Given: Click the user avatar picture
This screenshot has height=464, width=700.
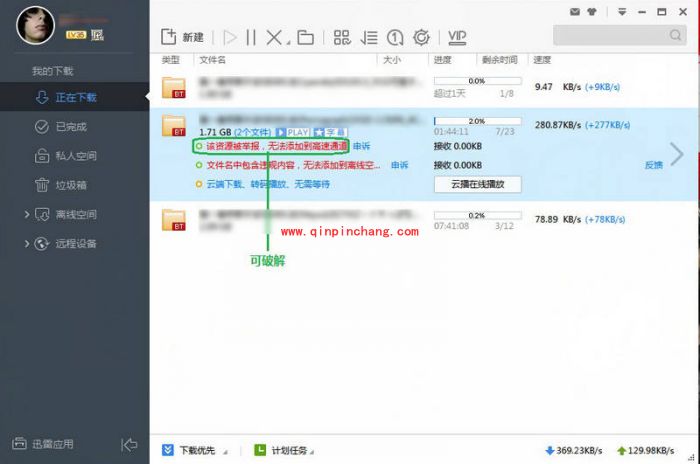Looking at the screenshot, I should pos(35,25).
